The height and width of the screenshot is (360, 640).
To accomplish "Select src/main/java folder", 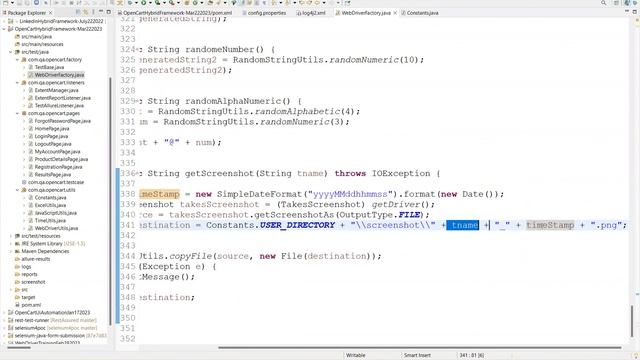I will click(x=33, y=37).
